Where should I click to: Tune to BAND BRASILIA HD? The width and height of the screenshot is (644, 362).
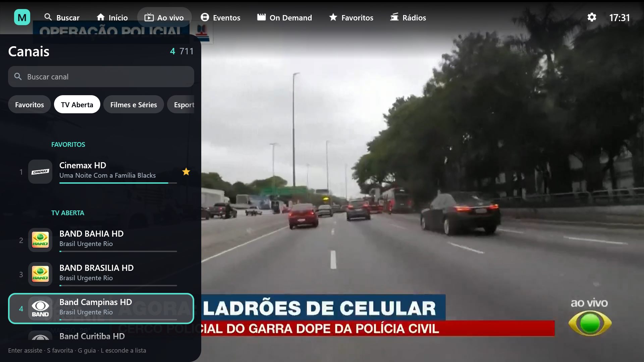[101, 274]
